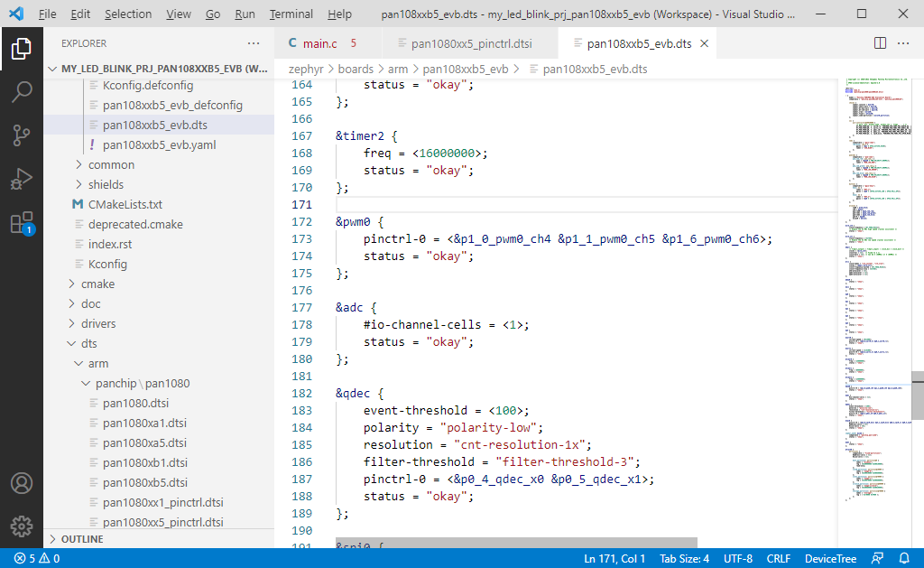Open the Explorer view in activity bar
924x568 pixels.
(x=22, y=49)
